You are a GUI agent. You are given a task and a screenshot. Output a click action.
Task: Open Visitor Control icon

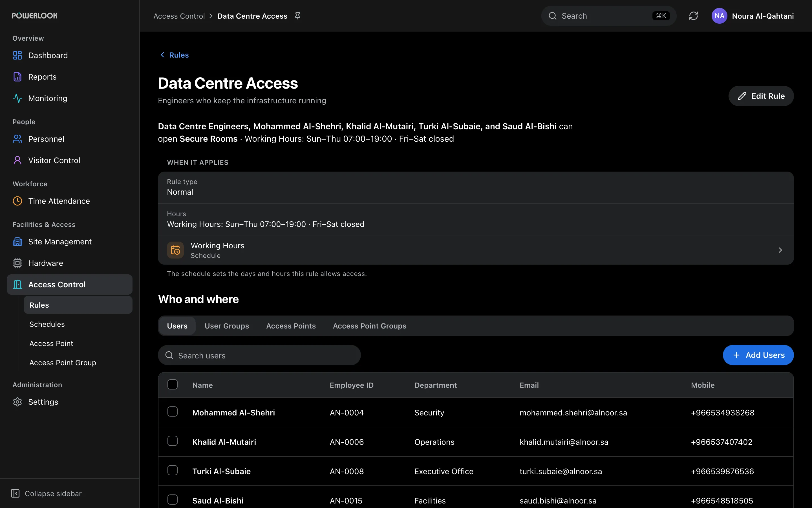pos(17,161)
